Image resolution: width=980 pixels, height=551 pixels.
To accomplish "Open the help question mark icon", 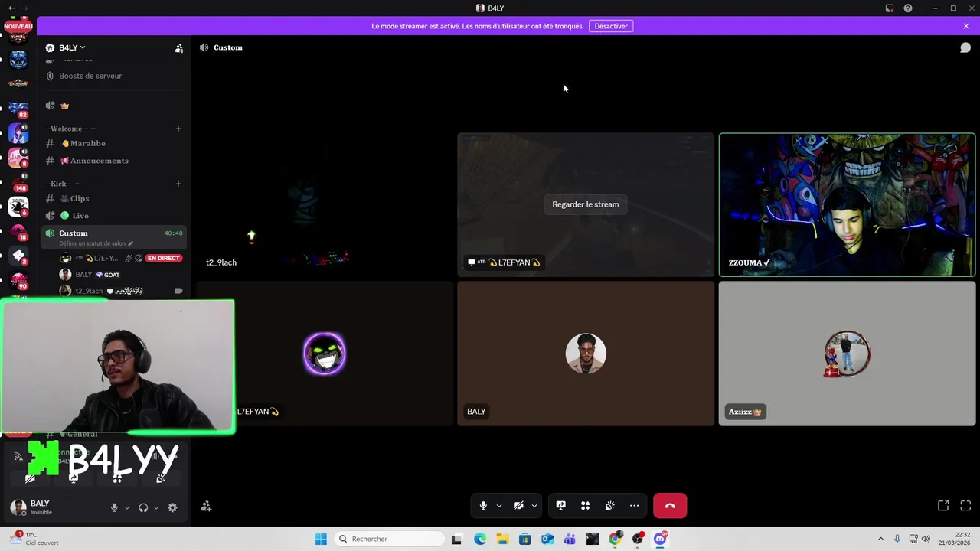I will click(x=908, y=8).
